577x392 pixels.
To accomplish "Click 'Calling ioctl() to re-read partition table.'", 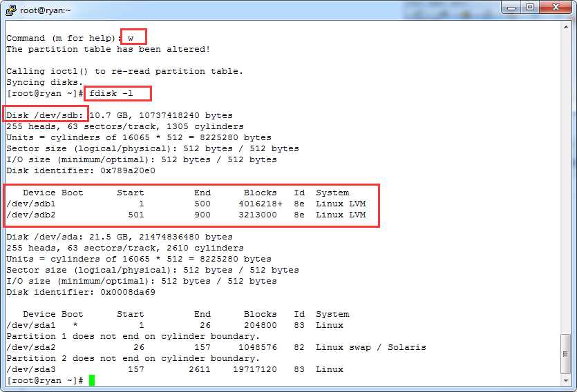I will [x=125, y=71].
